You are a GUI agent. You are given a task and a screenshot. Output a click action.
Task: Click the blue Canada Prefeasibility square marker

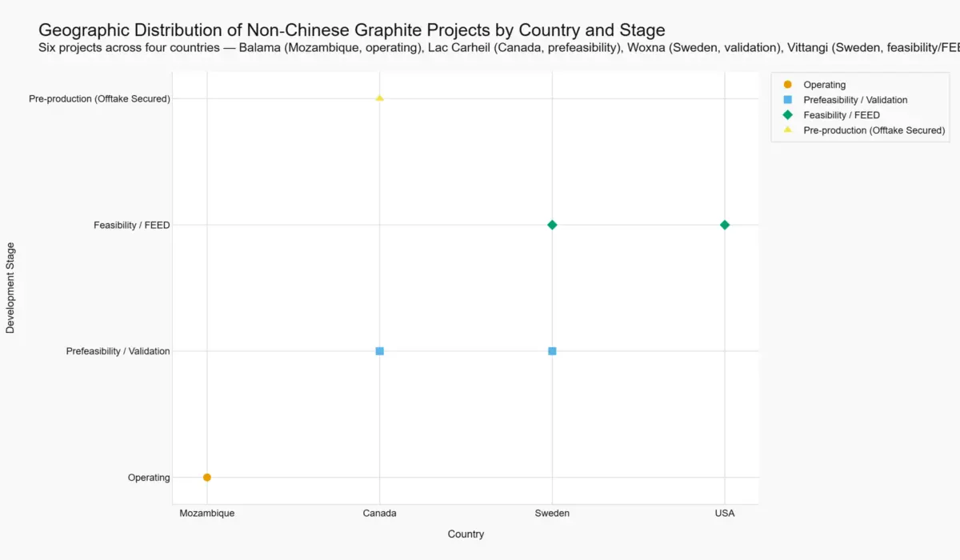pos(380,351)
